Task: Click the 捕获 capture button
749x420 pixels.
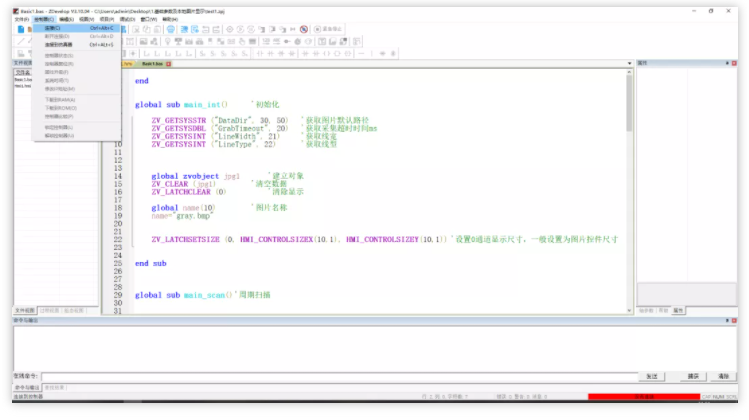Action: [693, 377]
